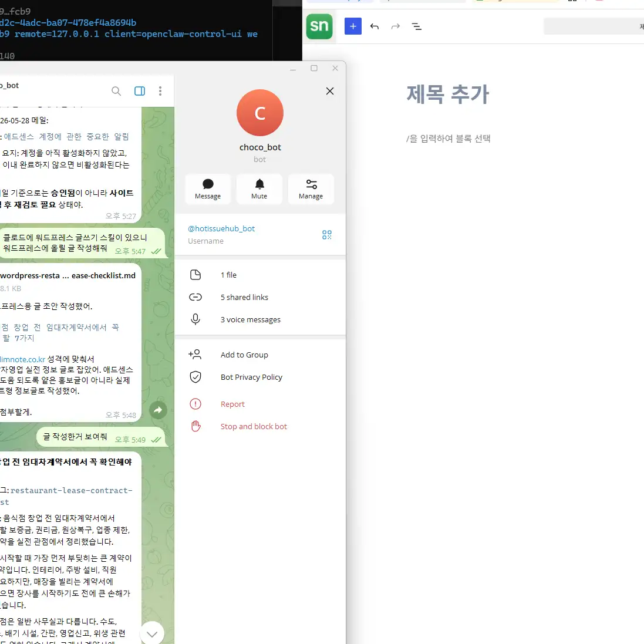Click the restaurant-lease-contract slug text
Viewport: 644px width, 644px height.
pyautogui.click(x=72, y=490)
